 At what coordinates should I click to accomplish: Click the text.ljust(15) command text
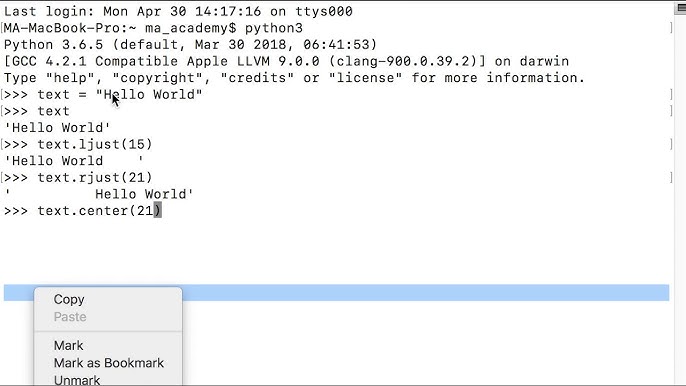pos(94,144)
